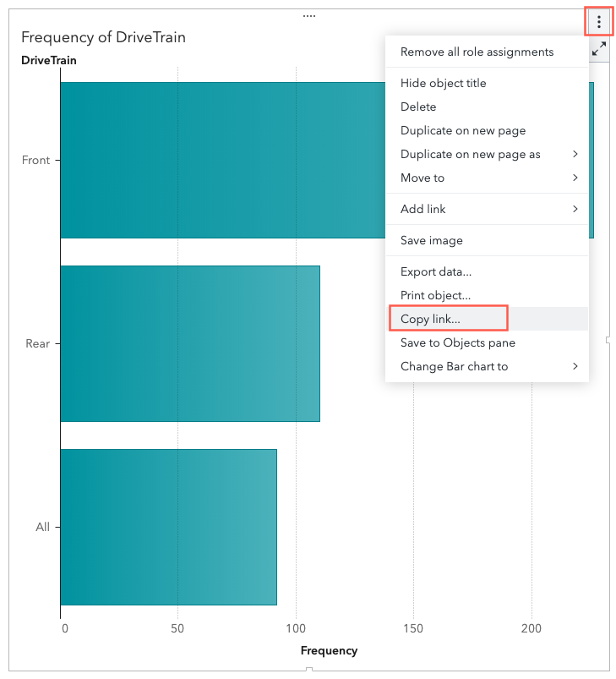Click the Front bar in chart
The height and width of the screenshot is (679, 616).
(x=221, y=160)
